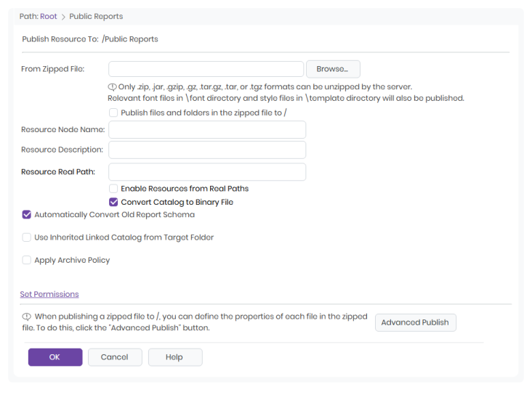
Task: Focus the From Zipped File field
Action: tap(206, 69)
